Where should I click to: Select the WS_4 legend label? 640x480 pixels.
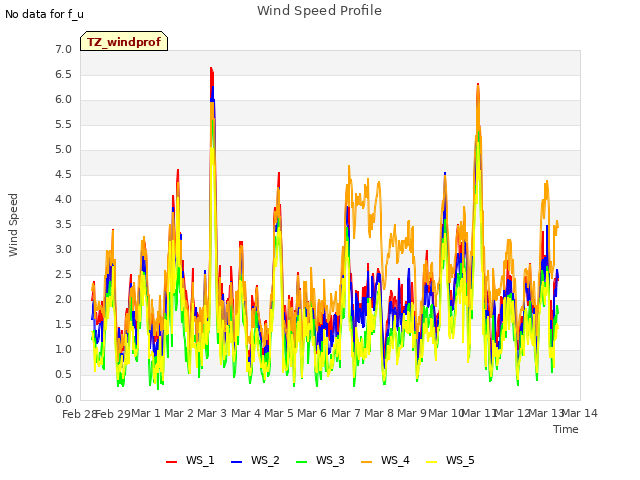[x=395, y=460]
